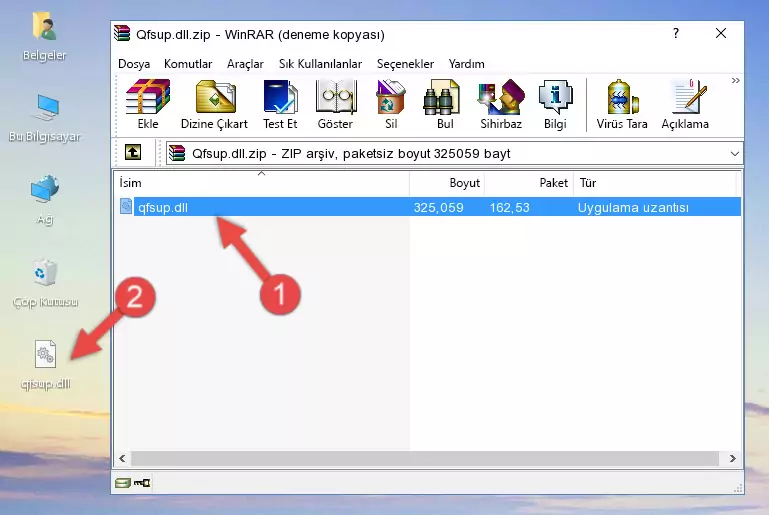Click the WinRAR title bar icon
The height and width of the screenshot is (515, 769).
[122, 34]
